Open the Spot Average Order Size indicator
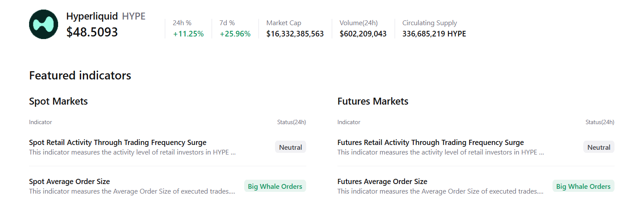 pos(69,181)
